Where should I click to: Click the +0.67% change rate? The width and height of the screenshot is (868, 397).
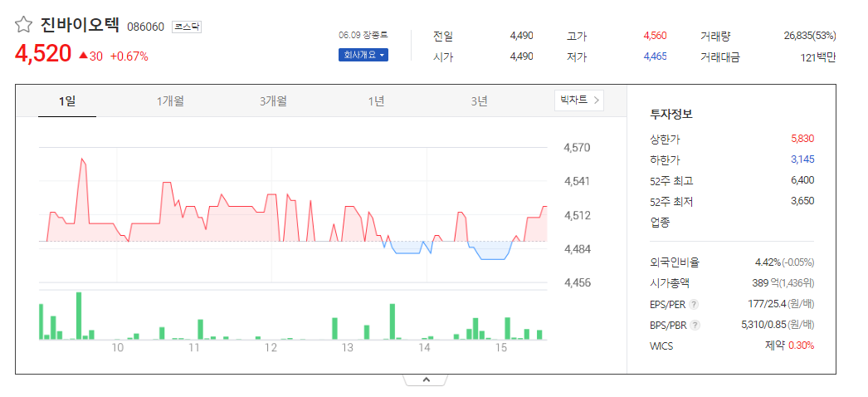click(x=129, y=56)
